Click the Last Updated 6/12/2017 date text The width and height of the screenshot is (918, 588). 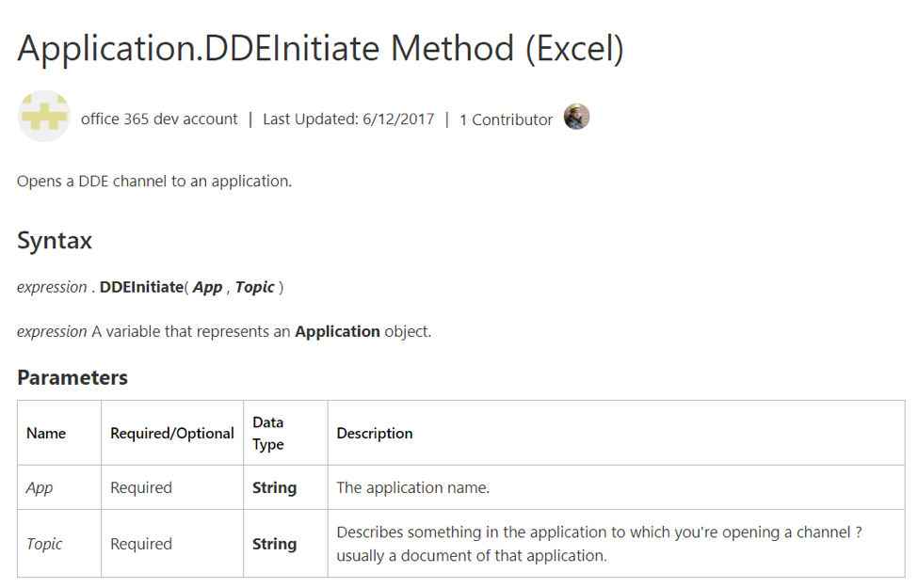348,119
